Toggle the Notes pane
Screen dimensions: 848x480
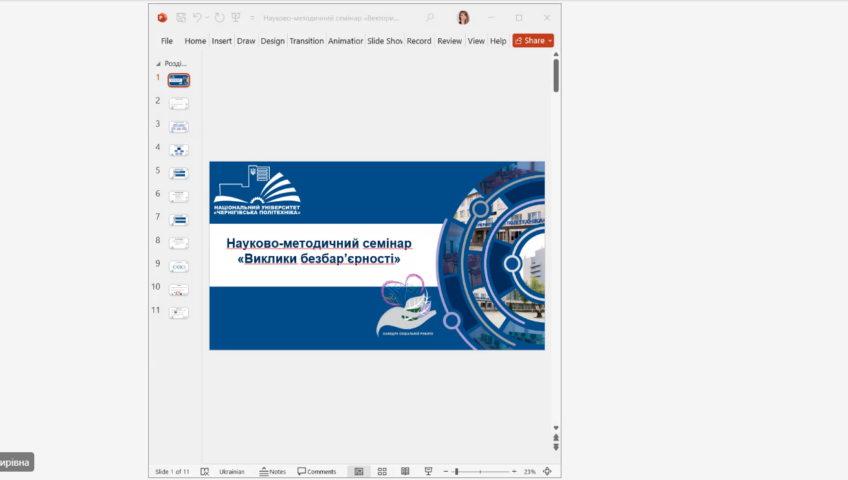click(273, 472)
